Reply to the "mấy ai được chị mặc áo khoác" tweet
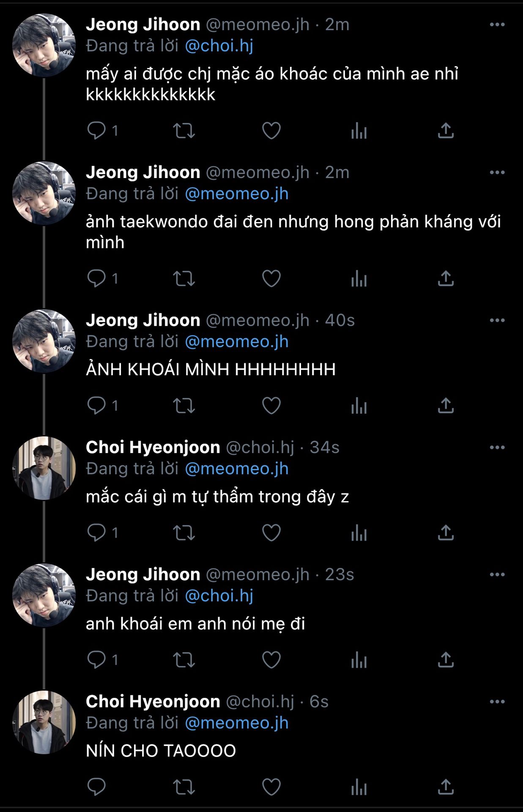The height and width of the screenshot is (812, 523). click(96, 130)
